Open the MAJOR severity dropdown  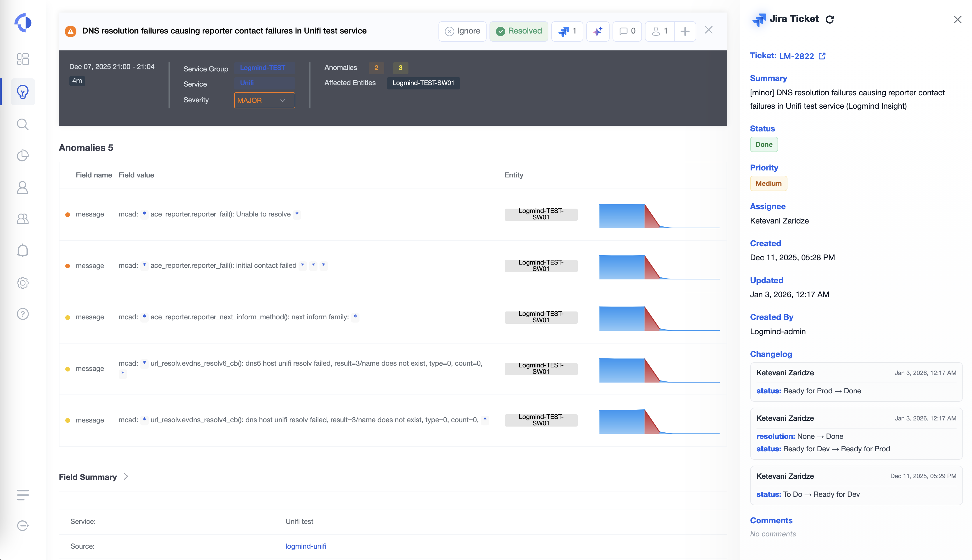[264, 101]
